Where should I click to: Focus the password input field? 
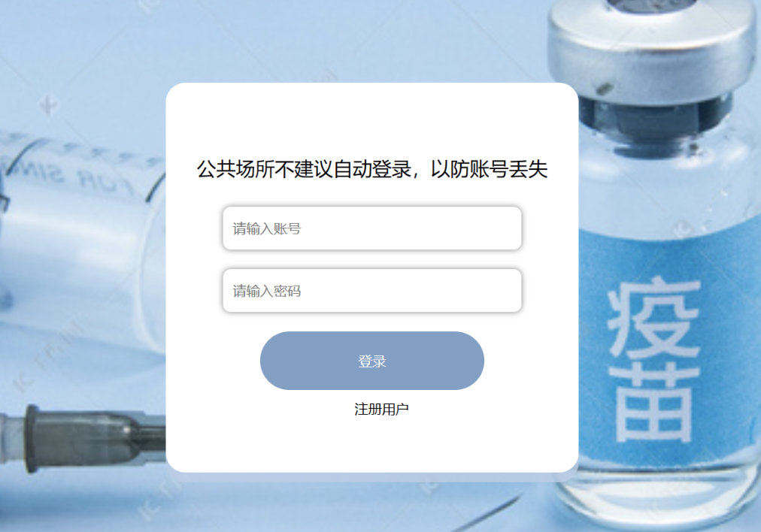371,291
